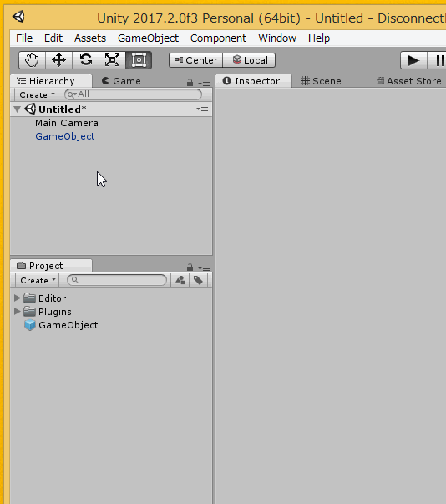Image resolution: width=446 pixels, height=504 pixels.
Task: Toggle the Project panel lock
Action: (x=190, y=267)
